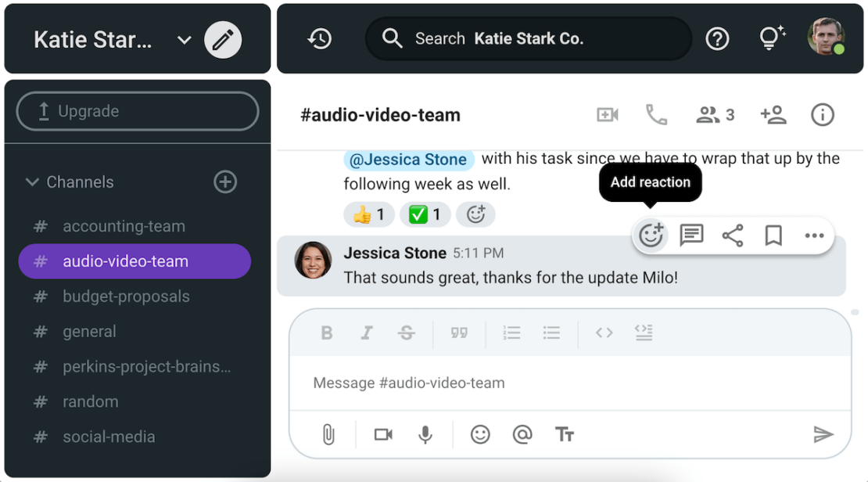
Task: Open the social-media channel
Action: (109, 437)
